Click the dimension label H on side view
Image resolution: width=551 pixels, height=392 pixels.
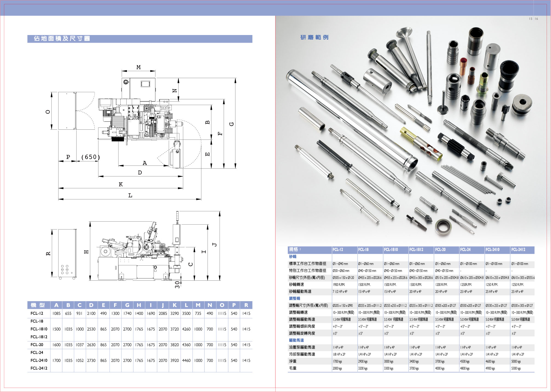(86, 252)
